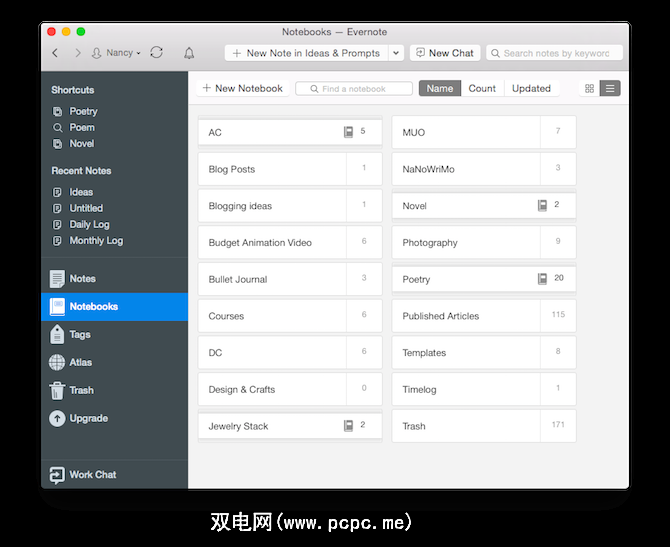Open the Design & Crafts notebook
The height and width of the screenshot is (547, 670).
point(290,390)
